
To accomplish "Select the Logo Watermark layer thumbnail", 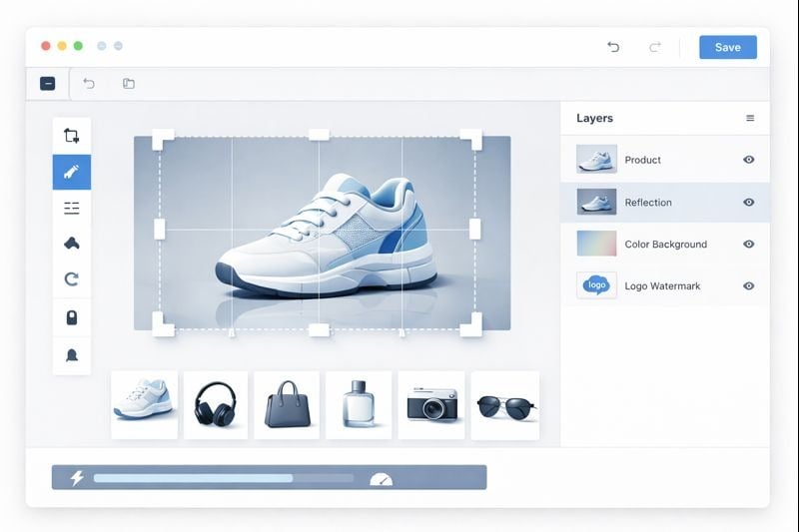I will (x=596, y=285).
